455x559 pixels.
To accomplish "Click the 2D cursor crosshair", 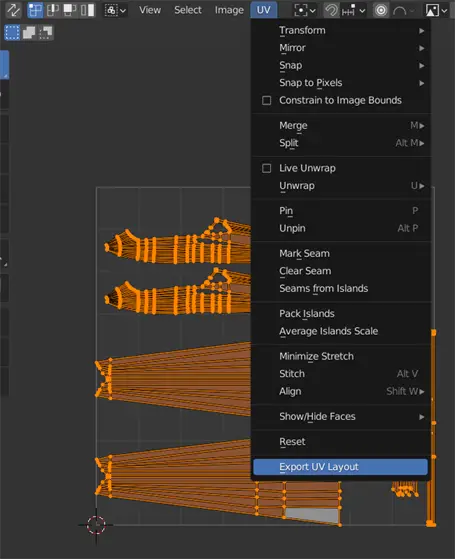I will [96, 525].
